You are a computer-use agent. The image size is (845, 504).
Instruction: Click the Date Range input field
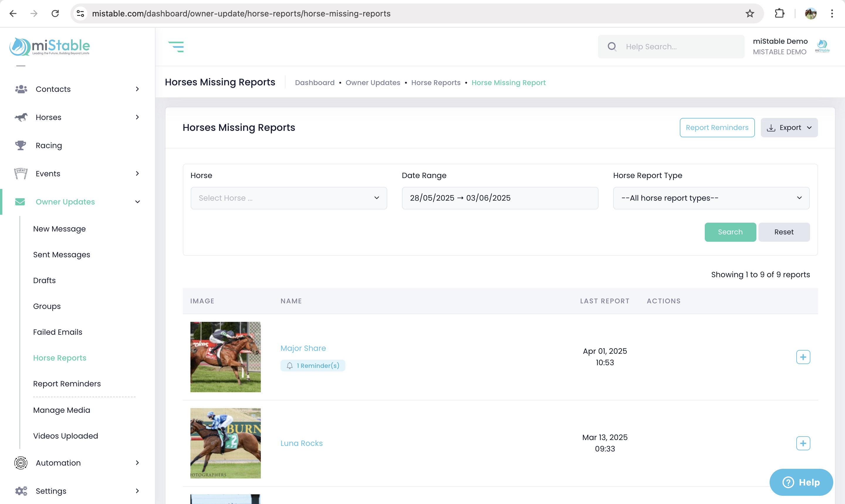(500, 198)
